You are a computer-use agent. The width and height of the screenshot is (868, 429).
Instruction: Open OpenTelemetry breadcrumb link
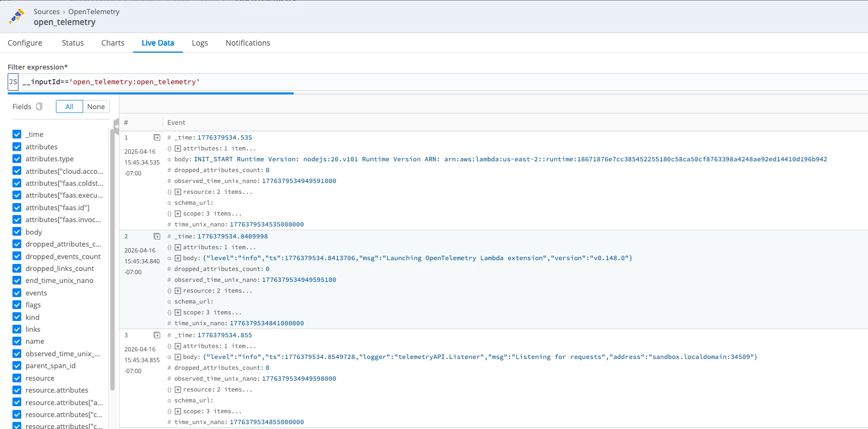[94, 11]
